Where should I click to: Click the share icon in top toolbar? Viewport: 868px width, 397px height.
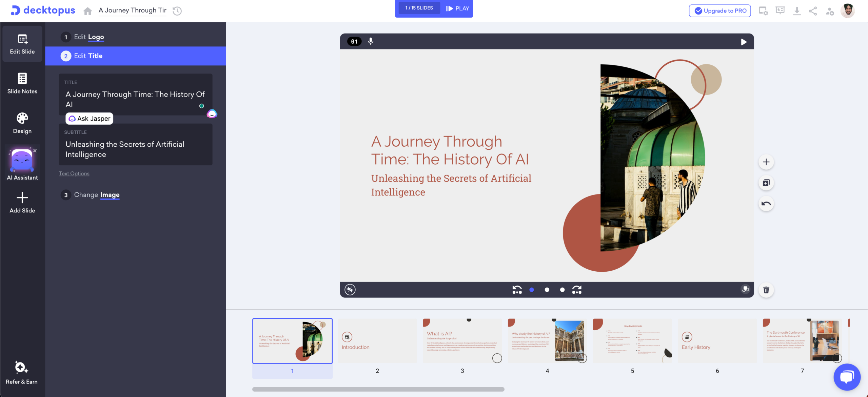(813, 11)
